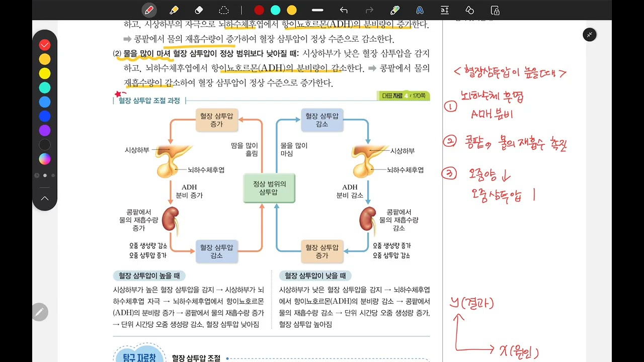Select the yellow highlighter tool
644x362 pixels.
pyautogui.click(x=174, y=10)
